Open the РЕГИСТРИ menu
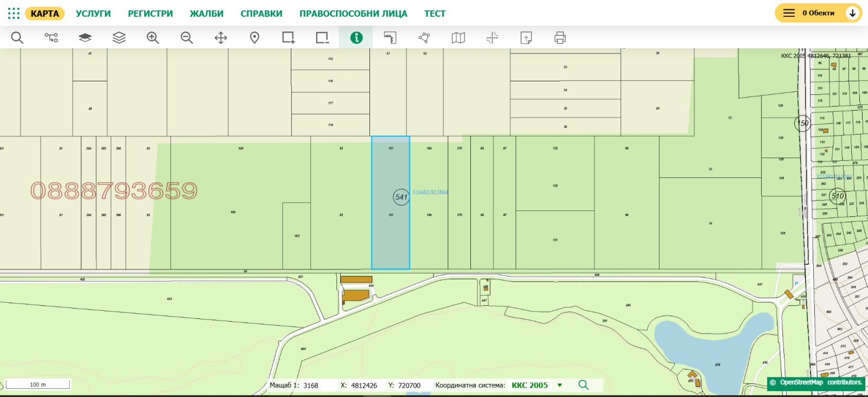Image resolution: width=868 pixels, height=397 pixels. pyautogui.click(x=150, y=14)
